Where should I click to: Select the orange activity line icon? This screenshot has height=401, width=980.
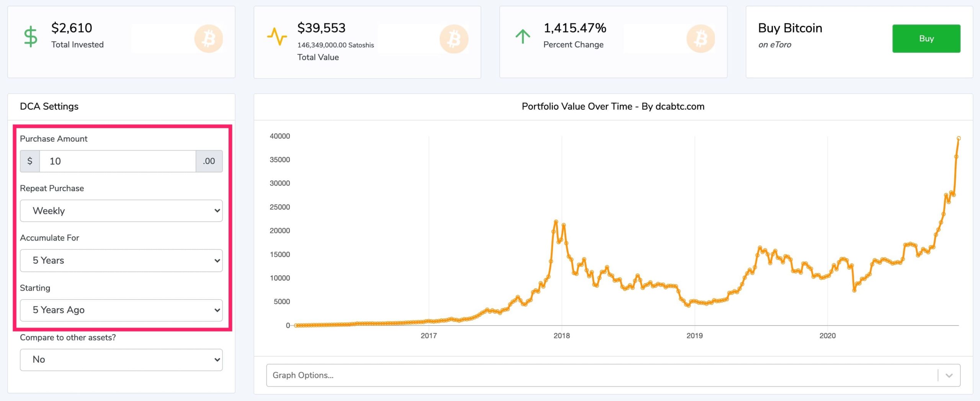pyautogui.click(x=277, y=36)
